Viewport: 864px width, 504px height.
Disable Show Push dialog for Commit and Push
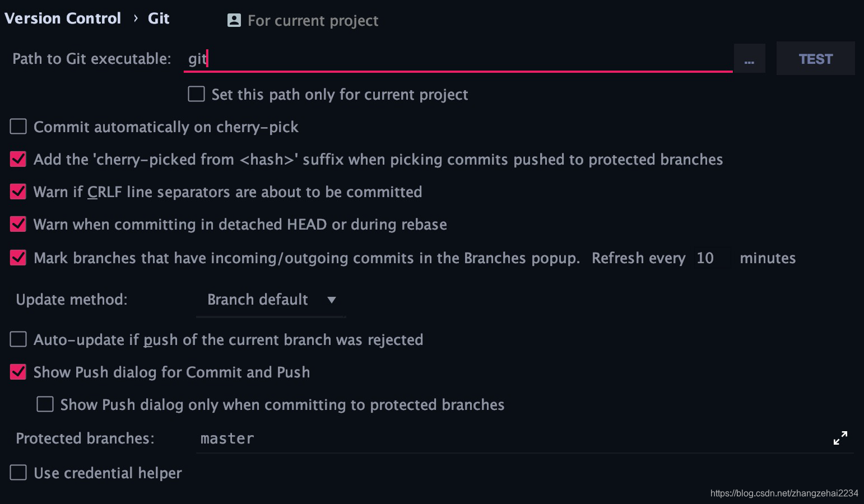[x=17, y=372]
